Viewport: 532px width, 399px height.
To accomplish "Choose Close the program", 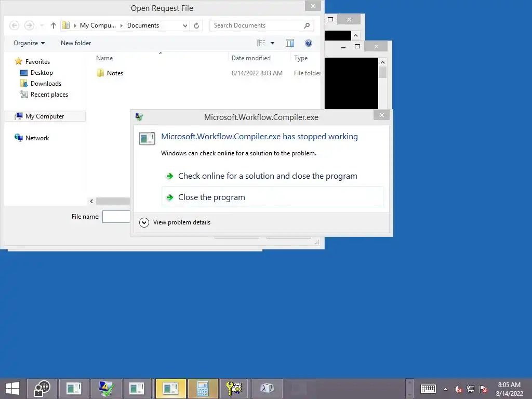I will (x=272, y=197).
